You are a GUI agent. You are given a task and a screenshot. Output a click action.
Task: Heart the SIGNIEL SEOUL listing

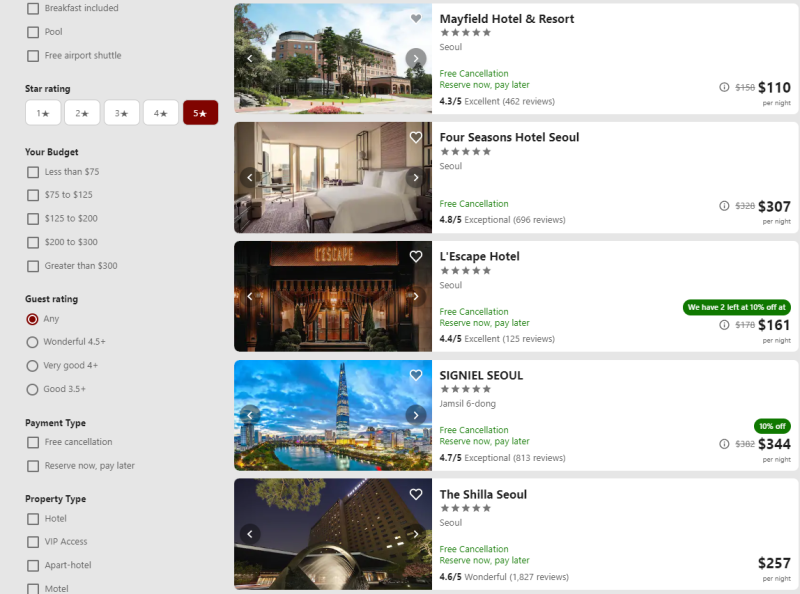[416, 375]
